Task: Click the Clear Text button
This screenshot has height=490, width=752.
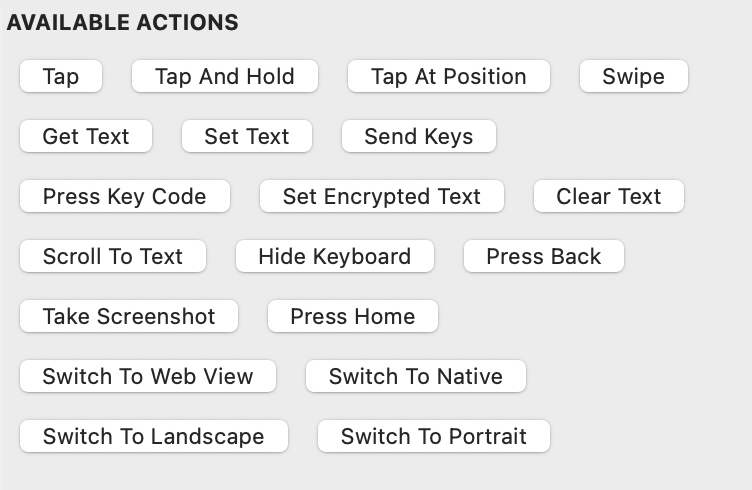Action: click(609, 197)
